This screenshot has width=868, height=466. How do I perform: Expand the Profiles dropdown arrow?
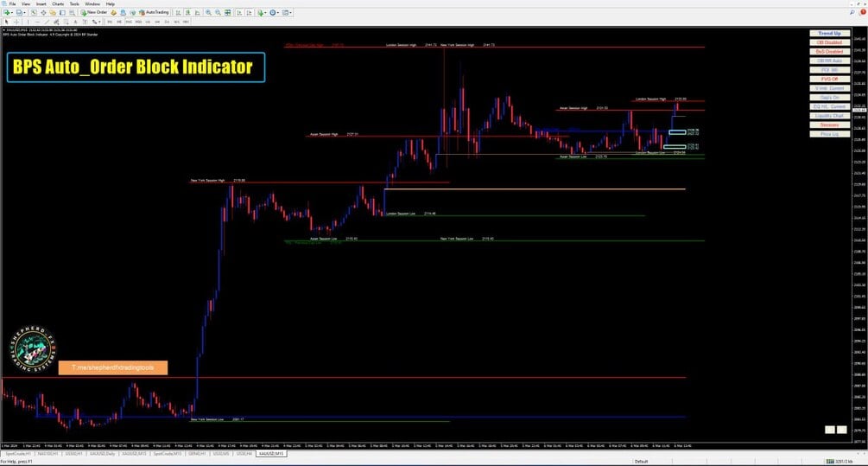point(25,12)
